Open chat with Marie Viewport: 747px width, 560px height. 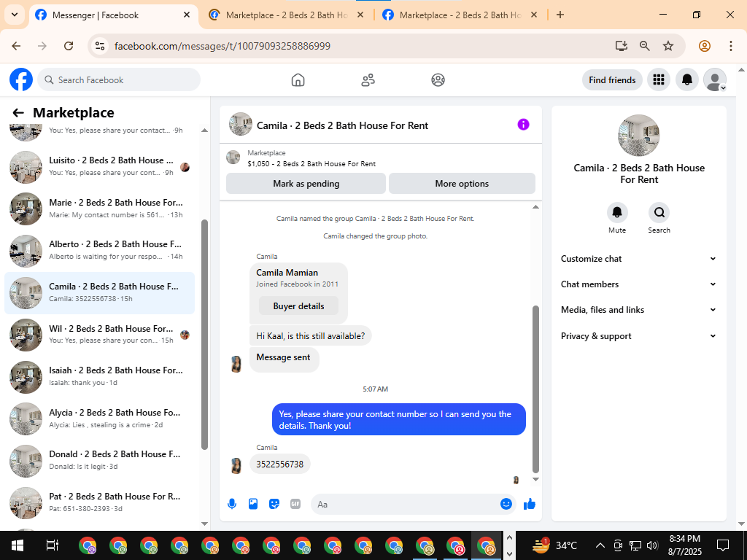[99, 209]
